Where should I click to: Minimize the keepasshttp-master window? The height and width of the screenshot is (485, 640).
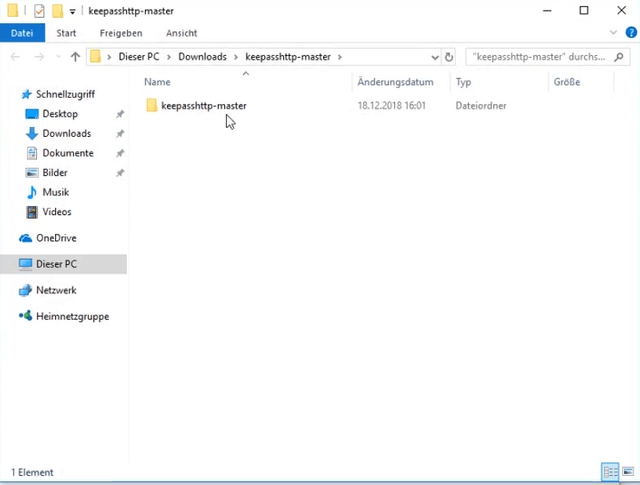[547, 11]
